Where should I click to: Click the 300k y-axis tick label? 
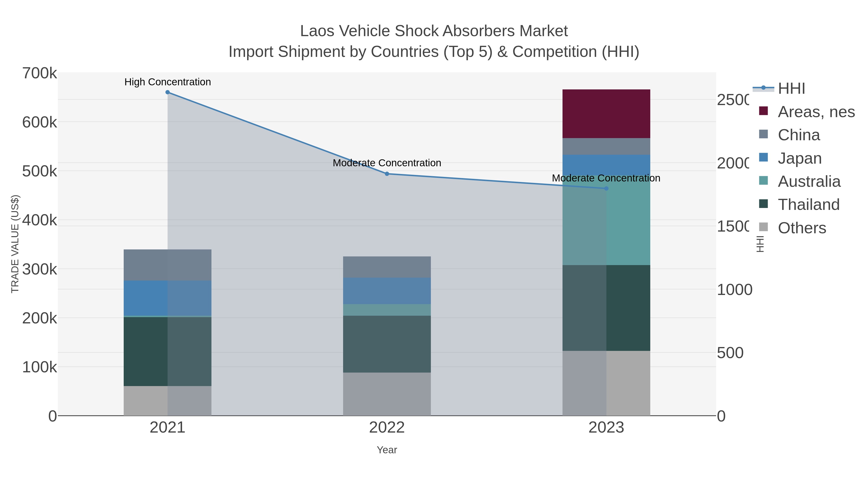coord(40,269)
